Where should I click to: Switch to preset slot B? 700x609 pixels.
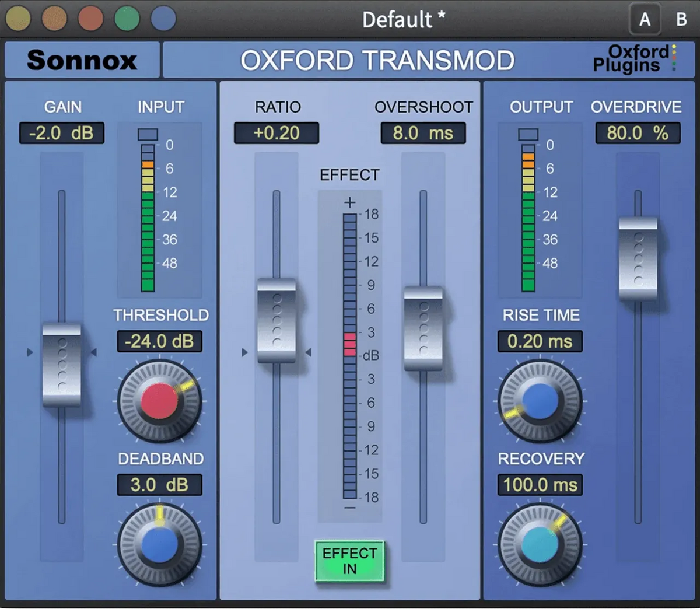(680, 19)
